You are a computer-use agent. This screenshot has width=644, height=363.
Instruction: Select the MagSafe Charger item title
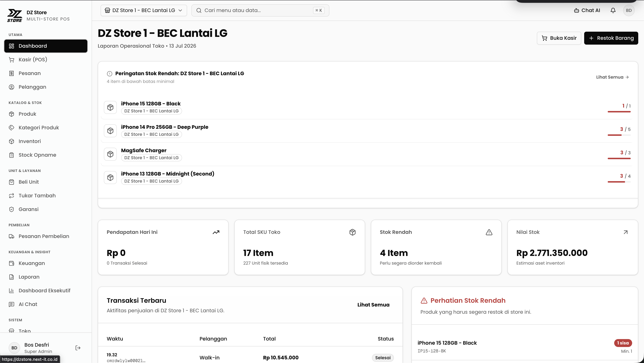(x=144, y=150)
